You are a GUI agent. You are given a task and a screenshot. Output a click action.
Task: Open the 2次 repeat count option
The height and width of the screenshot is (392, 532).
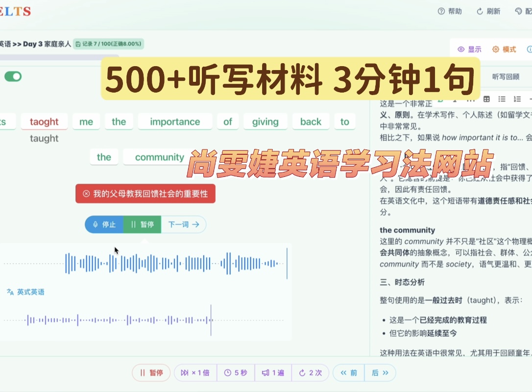310,373
